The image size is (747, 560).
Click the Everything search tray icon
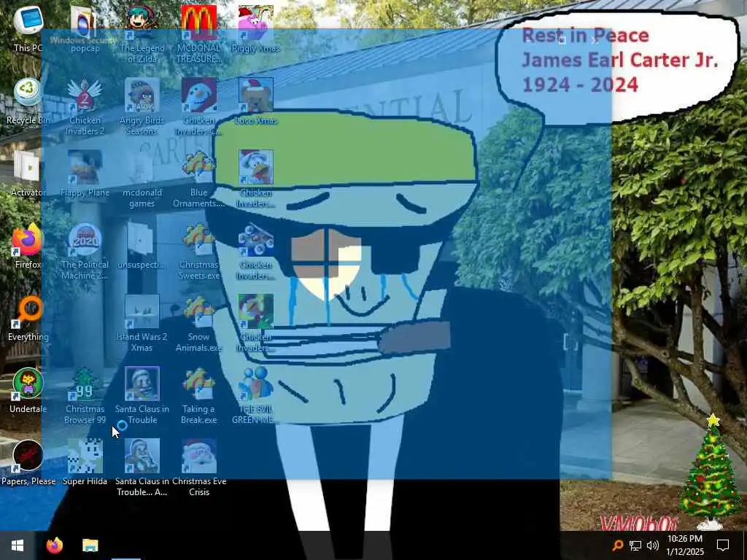point(617,545)
